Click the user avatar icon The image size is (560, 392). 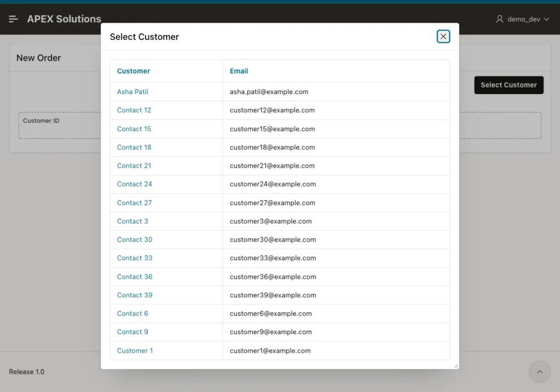coord(500,19)
